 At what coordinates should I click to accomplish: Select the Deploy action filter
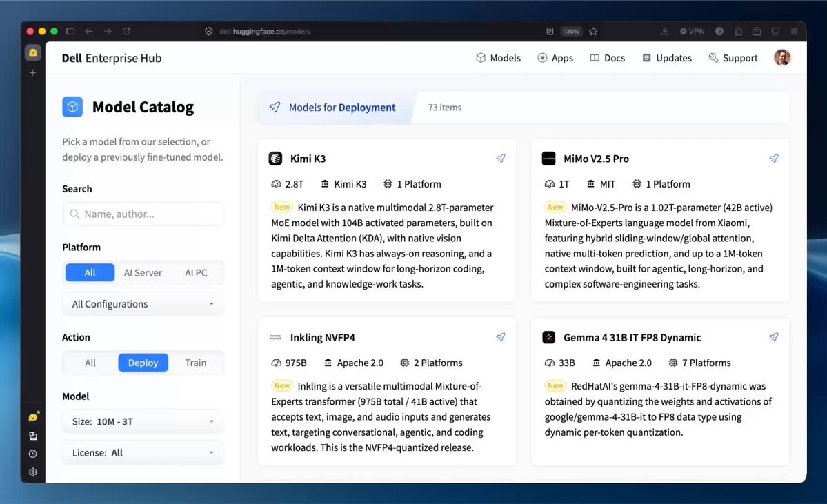pyautogui.click(x=143, y=363)
